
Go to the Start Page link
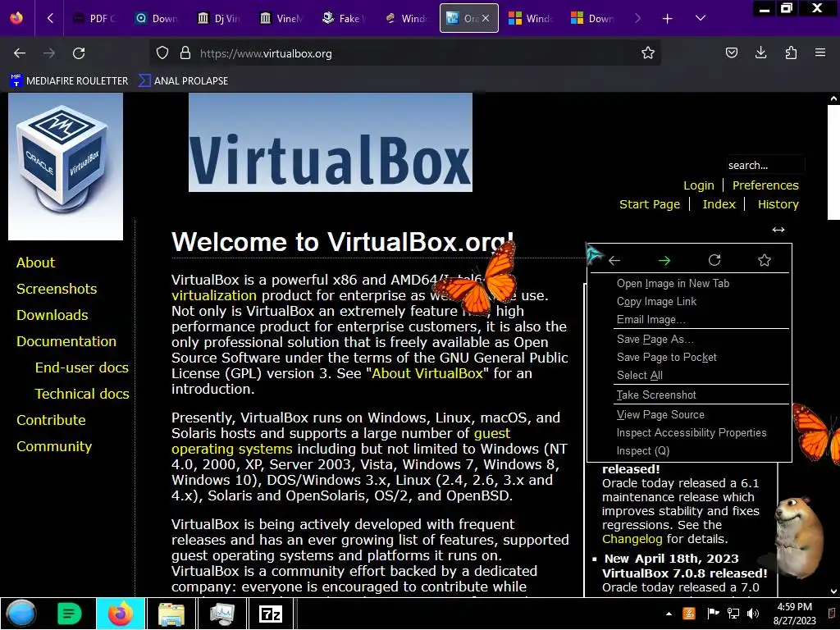650,204
